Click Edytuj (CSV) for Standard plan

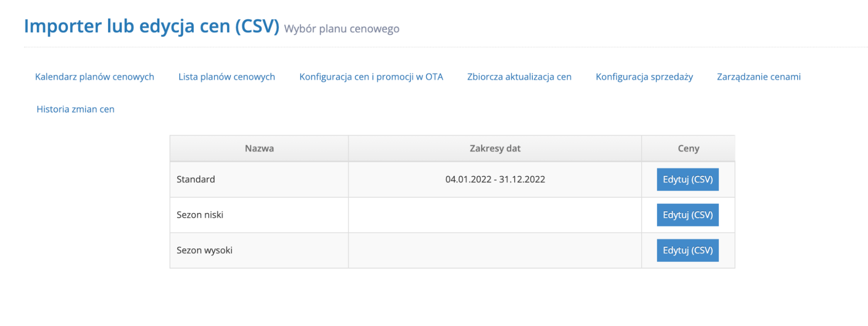(687, 180)
